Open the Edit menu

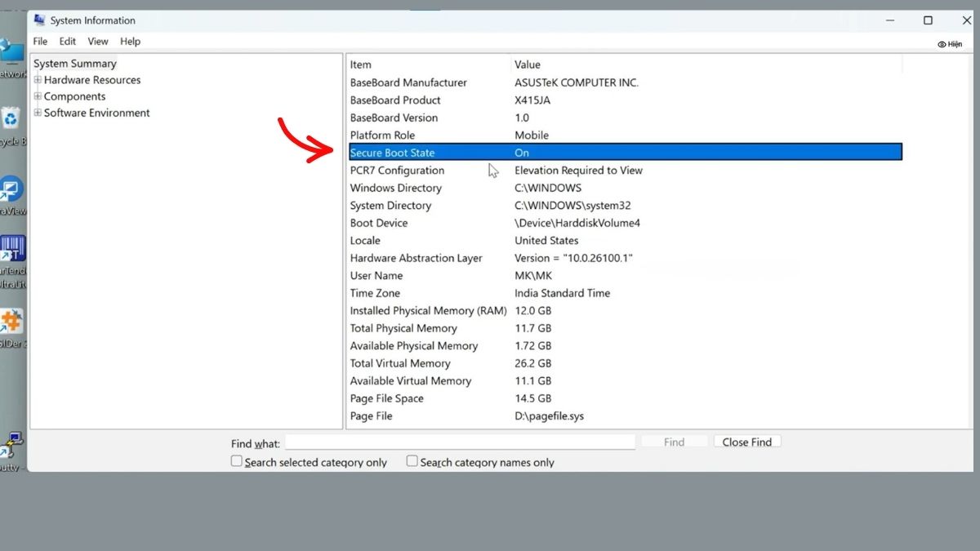coord(68,41)
